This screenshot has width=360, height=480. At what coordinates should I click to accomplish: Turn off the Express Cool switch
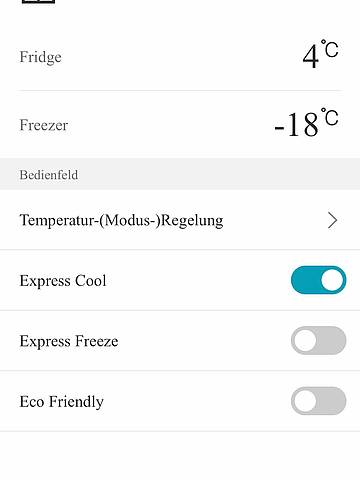tap(318, 280)
